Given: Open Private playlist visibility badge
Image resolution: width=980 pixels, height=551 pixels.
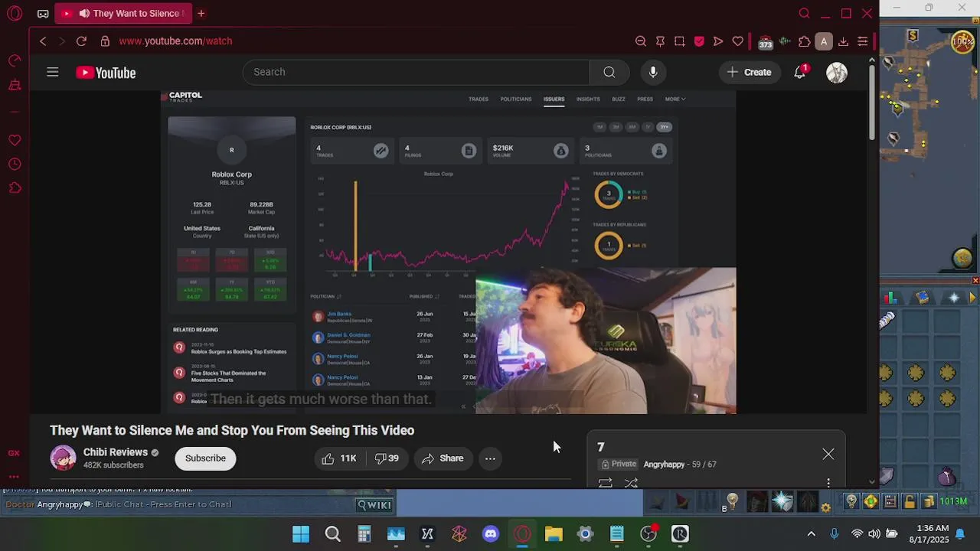Looking at the screenshot, I should [x=619, y=464].
